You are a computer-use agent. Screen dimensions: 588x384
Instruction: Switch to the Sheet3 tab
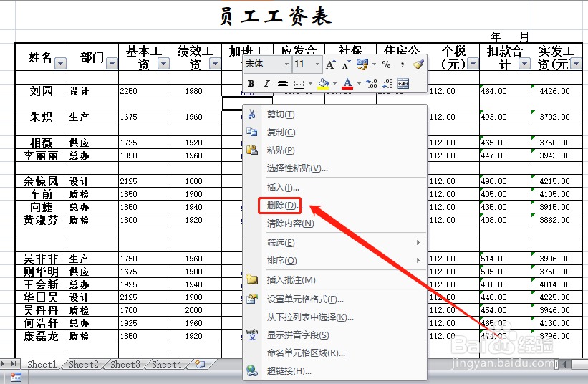pos(125,364)
